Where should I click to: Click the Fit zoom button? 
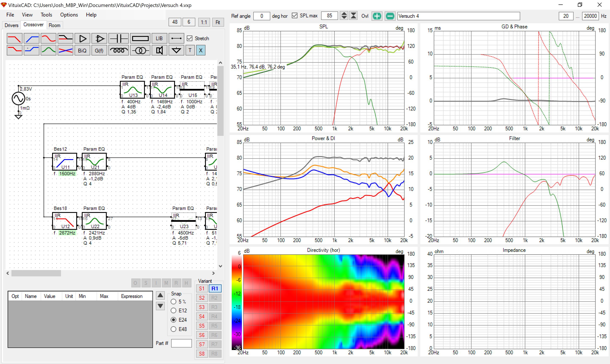tap(218, 22)
